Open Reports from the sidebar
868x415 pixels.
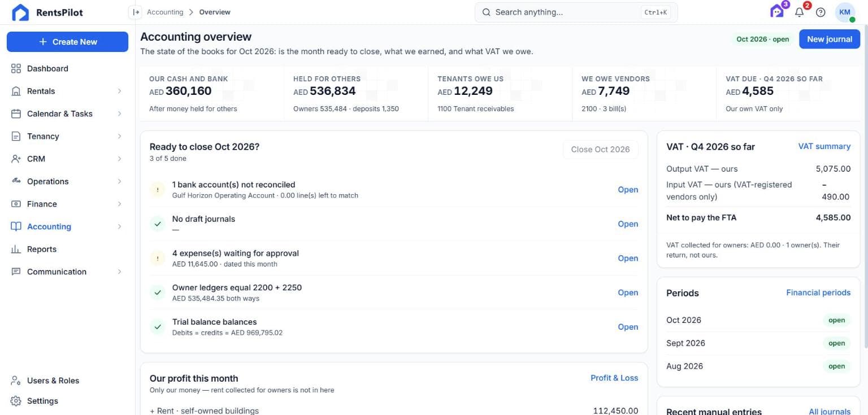click(67, 249)
